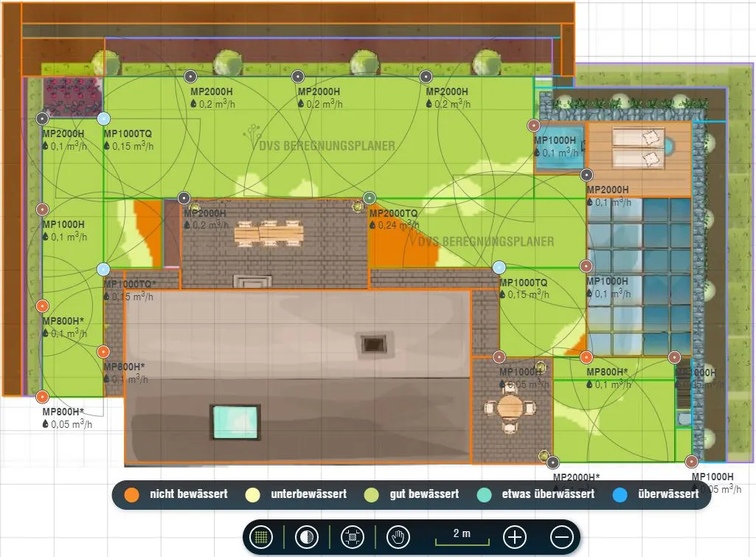Image resolution: width=756 pixels, height=557 pixels.
Task: Select the round table with chairs
Action: pos(510,408)
